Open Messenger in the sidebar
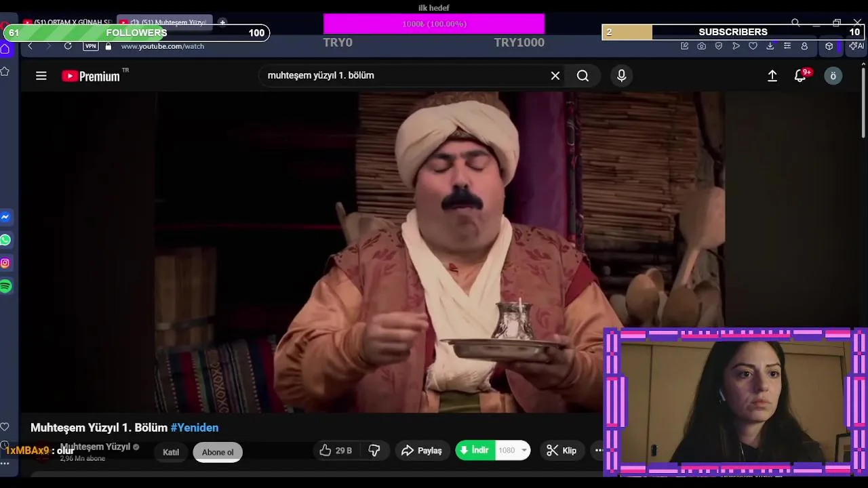 pyautogui.click(x=5, y=217)
